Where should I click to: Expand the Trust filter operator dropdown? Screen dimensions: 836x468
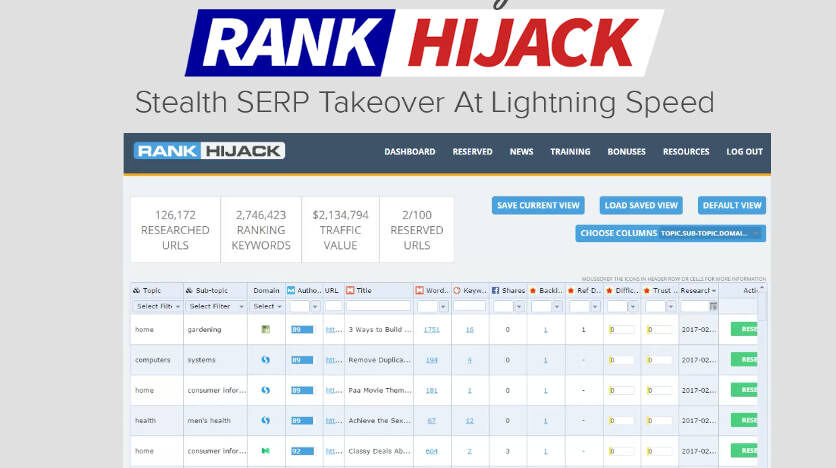click(x=671, y=306)
